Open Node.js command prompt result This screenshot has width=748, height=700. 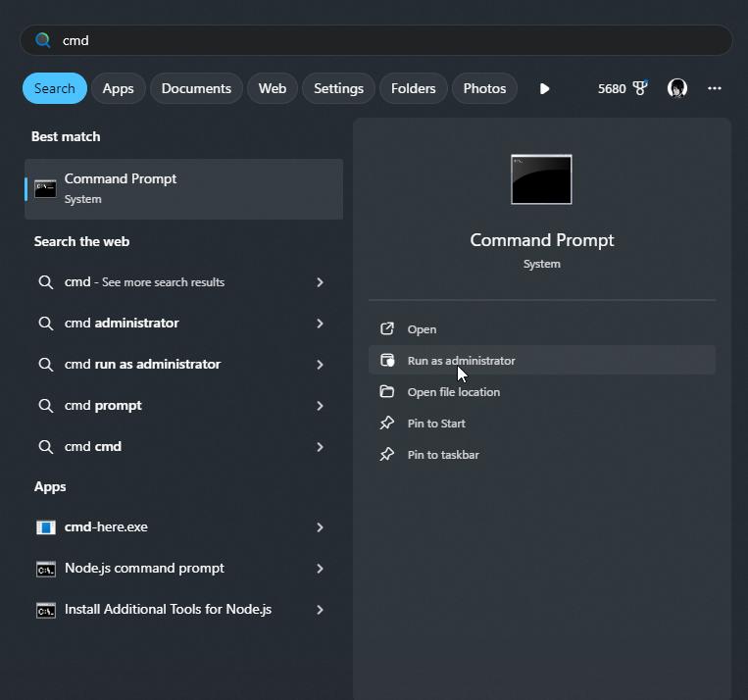183,569
